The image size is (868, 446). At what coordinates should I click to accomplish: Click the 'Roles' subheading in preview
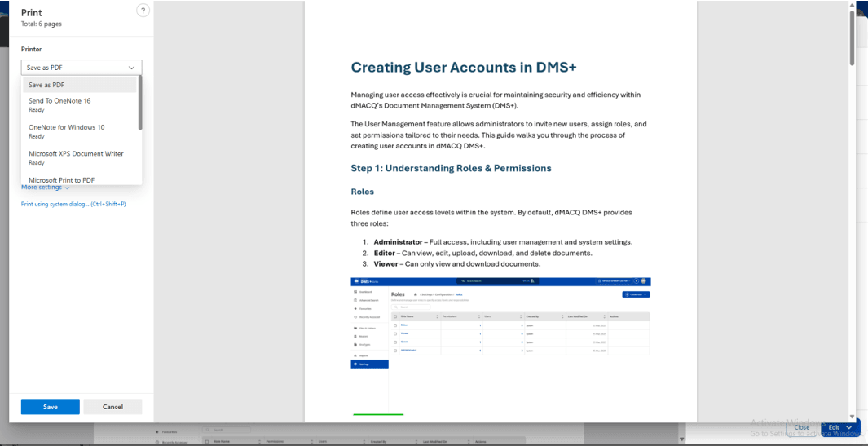(363, 192)
